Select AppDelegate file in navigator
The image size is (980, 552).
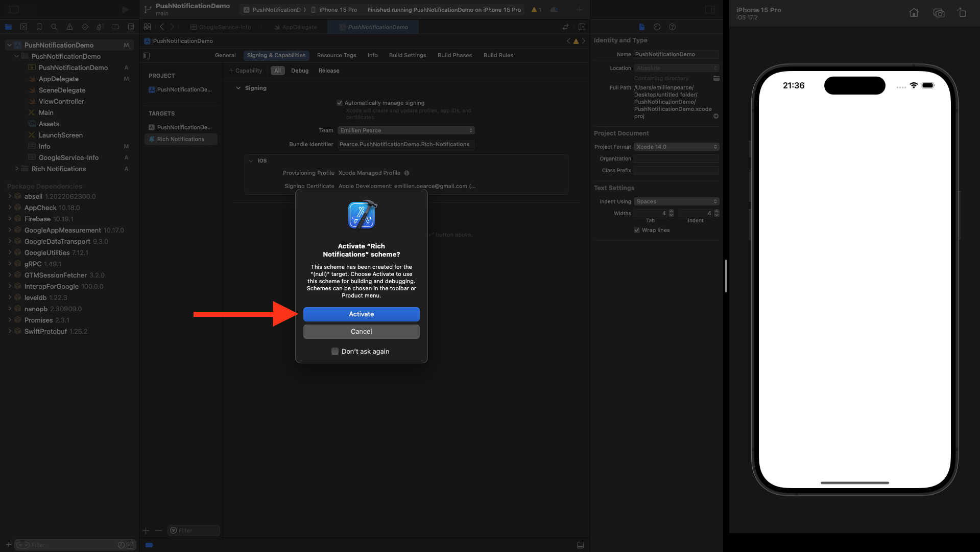tap(59, 79)
